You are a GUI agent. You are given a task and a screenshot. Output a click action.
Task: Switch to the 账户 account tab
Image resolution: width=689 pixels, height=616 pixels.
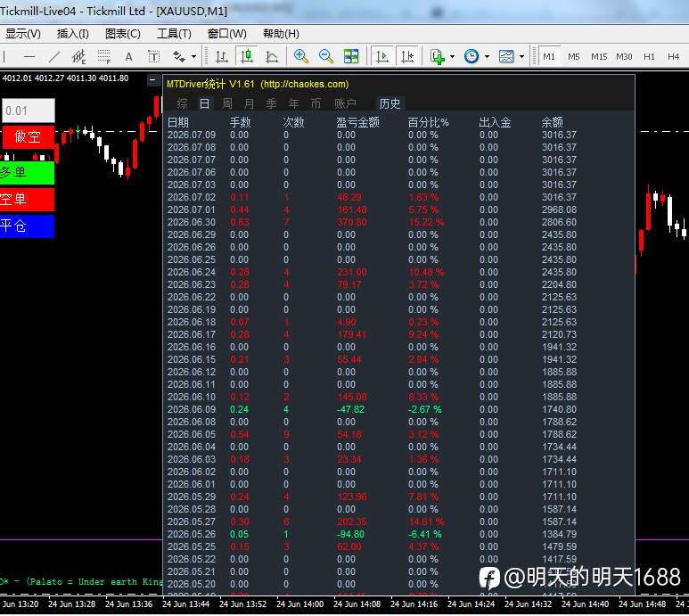pyautogui.click(x=345, y=103)
